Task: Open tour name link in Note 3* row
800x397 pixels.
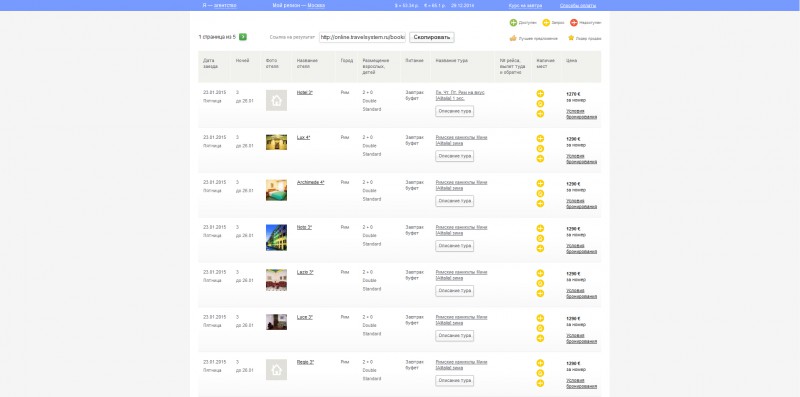Action: [461, 230]
